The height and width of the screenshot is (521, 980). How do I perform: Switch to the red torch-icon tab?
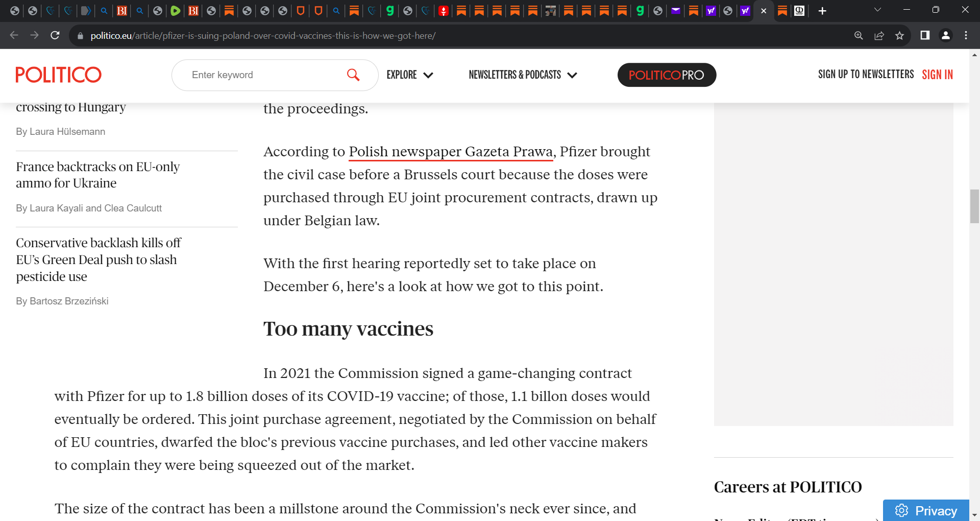coord(444,11)
